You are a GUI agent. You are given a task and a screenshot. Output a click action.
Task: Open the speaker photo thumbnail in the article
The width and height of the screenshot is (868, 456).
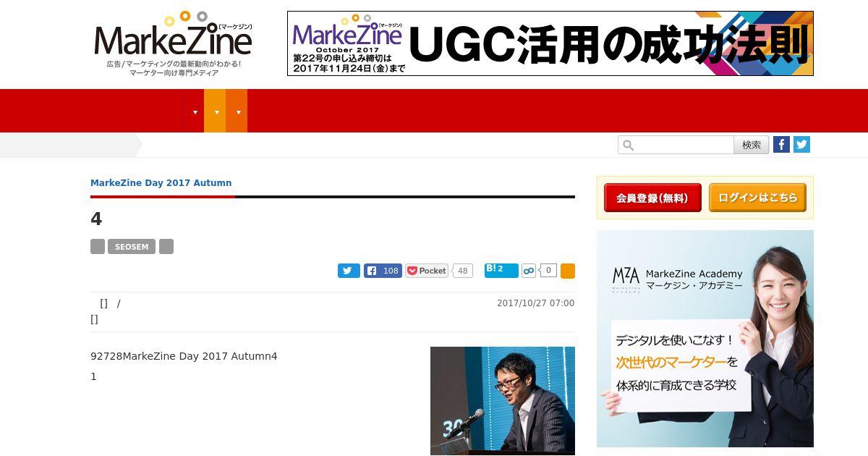click(503, 401)
